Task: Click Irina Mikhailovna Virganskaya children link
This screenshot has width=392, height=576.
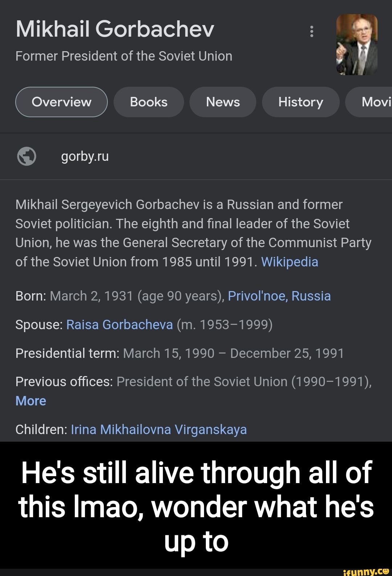Action: coord(158,429)
